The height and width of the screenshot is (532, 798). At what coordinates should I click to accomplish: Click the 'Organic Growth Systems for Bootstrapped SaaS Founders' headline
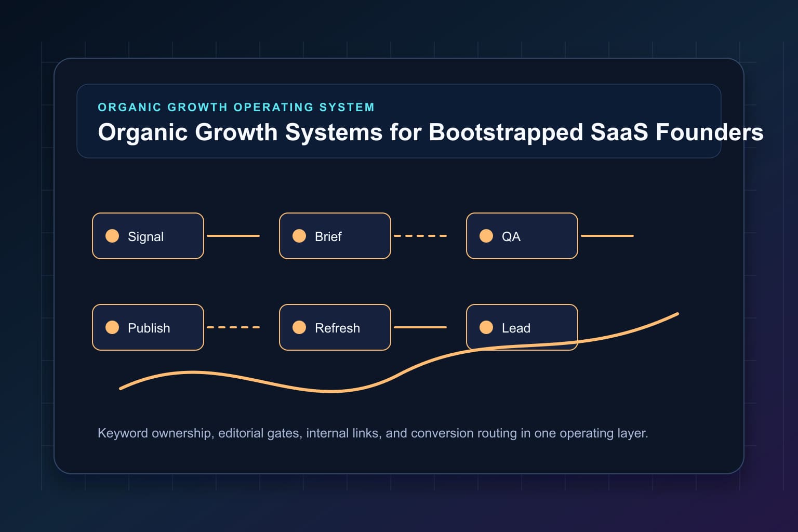click(431, 132)
